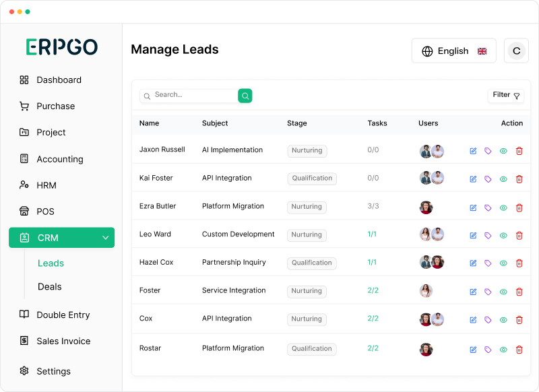Open Sales Invoice module
The image size is (539, 392).
click(x=55, y=341)
